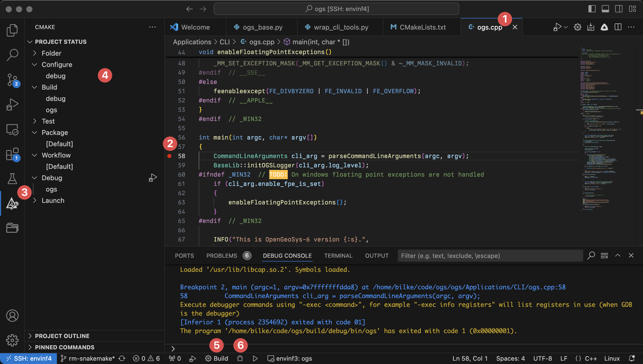Click the CMake Tools icon in sidebar

coord(12,203)
